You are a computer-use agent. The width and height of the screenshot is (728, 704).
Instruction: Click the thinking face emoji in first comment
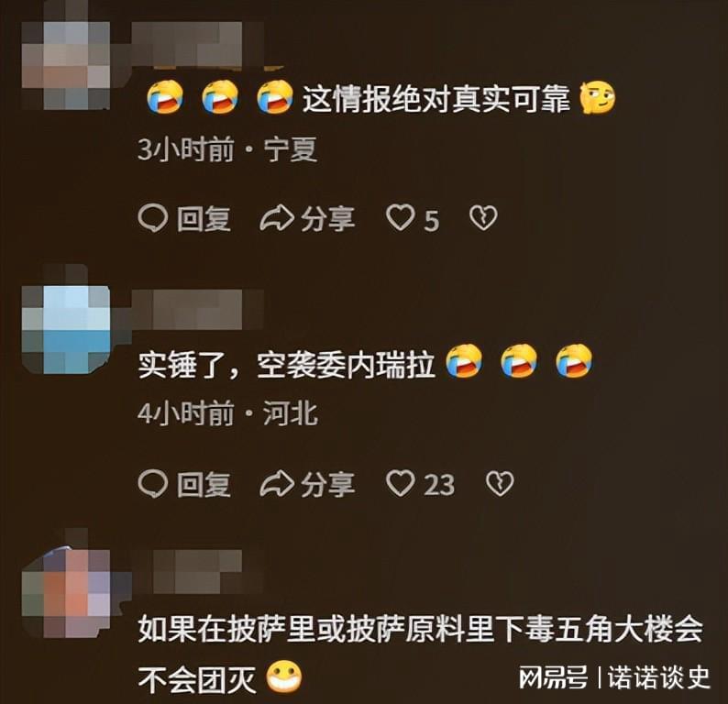(x=598, y=97)
